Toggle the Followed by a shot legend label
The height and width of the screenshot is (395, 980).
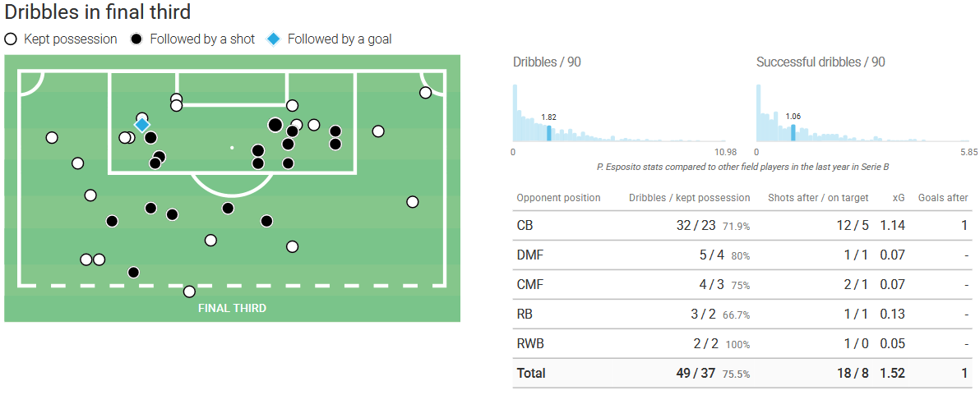click(202, 39)
